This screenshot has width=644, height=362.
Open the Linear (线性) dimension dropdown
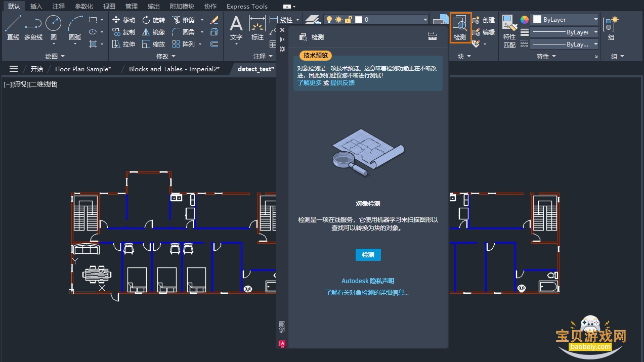click(297, 20)
